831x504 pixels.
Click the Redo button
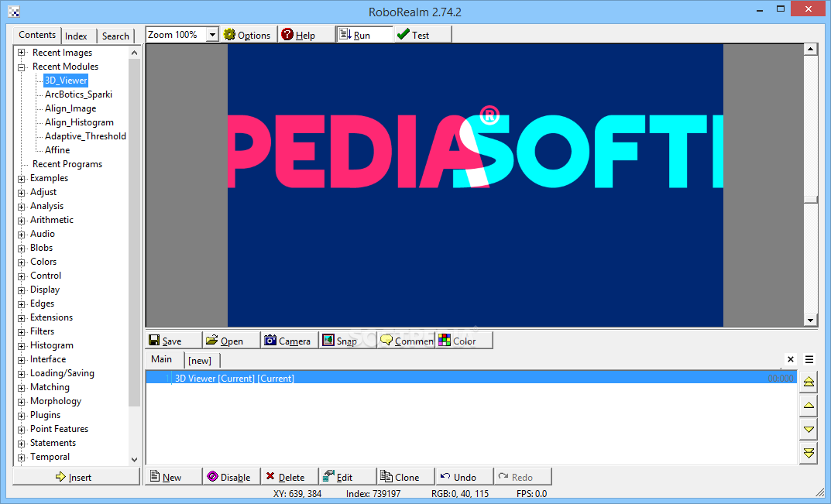[523, 477]
